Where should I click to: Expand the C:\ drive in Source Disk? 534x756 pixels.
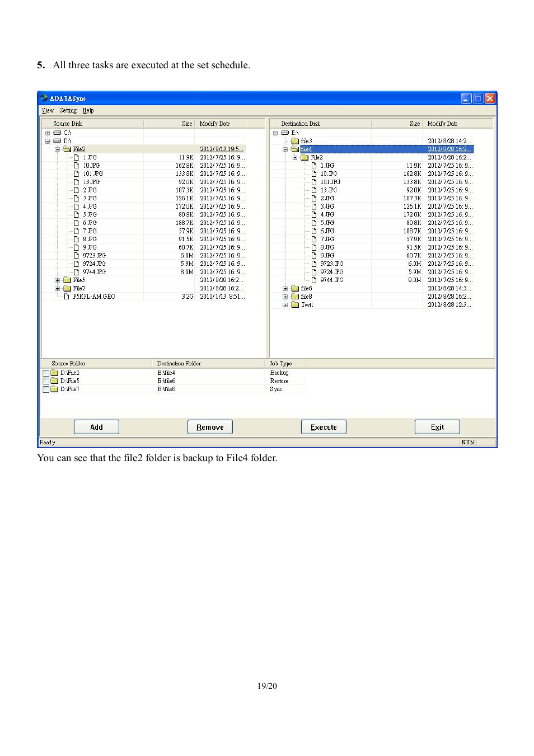point(48,133)
